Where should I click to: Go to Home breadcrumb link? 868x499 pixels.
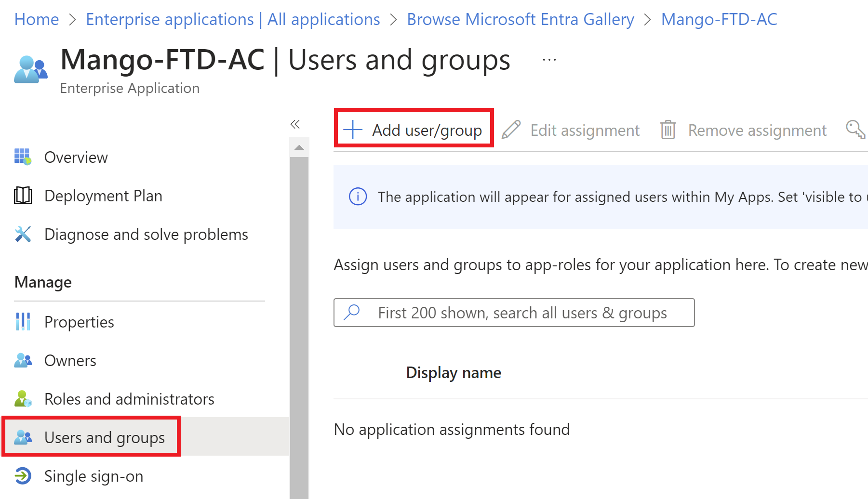click(x=37, y=19)
